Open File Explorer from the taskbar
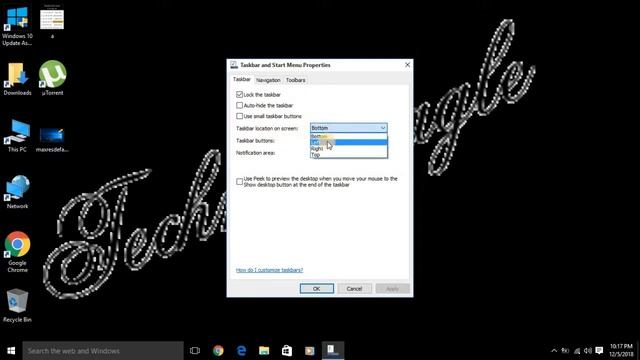The width and height of the screenshot is (640, 360). tap(264, 351)
